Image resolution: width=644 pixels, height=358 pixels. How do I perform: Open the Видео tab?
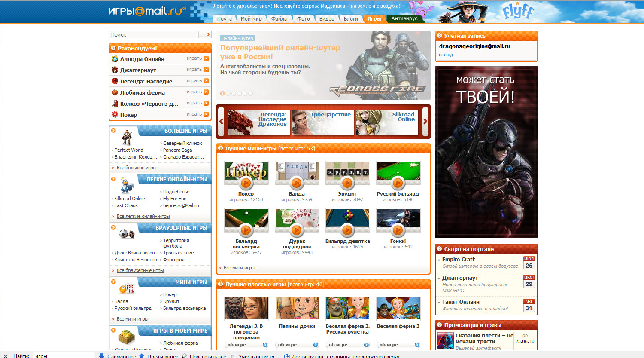(x=327, y=18)
